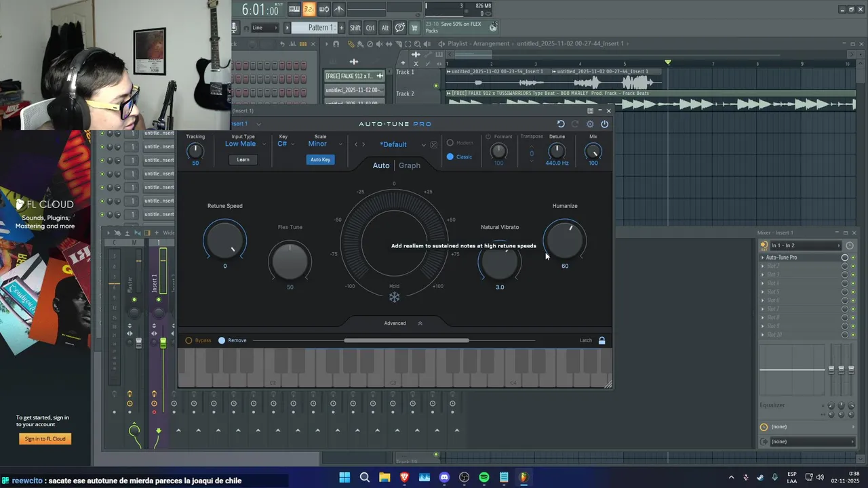This screenshot has width=868, height=488.
Task: Open Spotify from the Windows taskbar
Action: (484, 477)
